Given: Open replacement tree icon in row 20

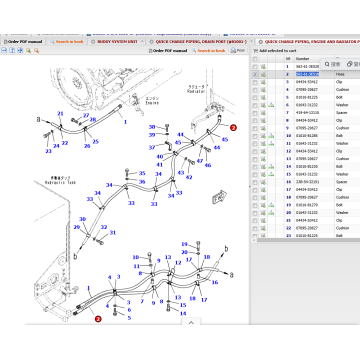Looking at the screenshot, I should point(272,213).
